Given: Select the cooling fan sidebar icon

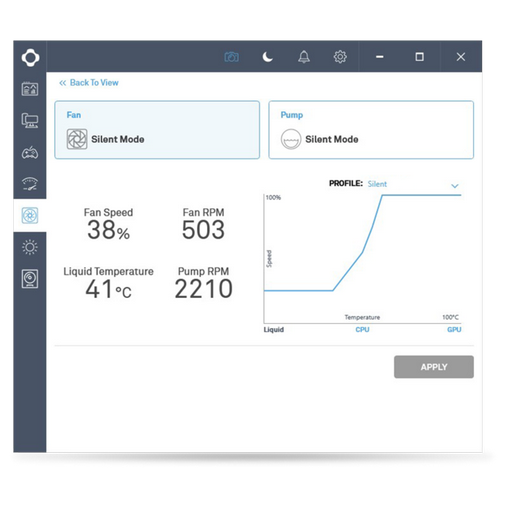Looking at the screenshot, I should [x=30, y=215].
